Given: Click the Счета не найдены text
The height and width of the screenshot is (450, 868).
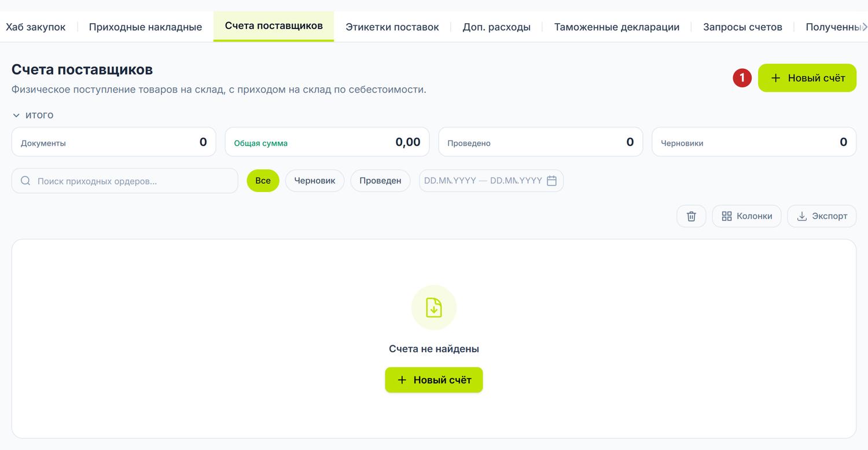Looking at the screenshot, I should coord(434,349).
